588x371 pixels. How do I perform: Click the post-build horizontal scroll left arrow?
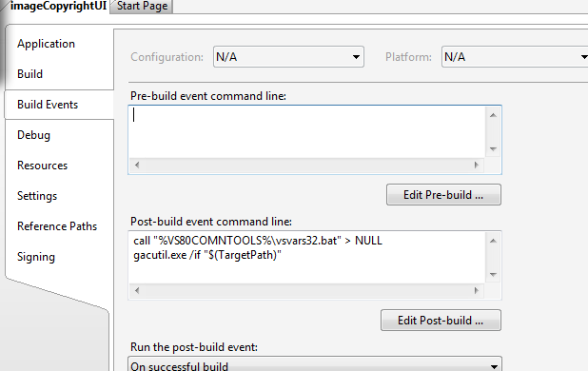(137, 290)
